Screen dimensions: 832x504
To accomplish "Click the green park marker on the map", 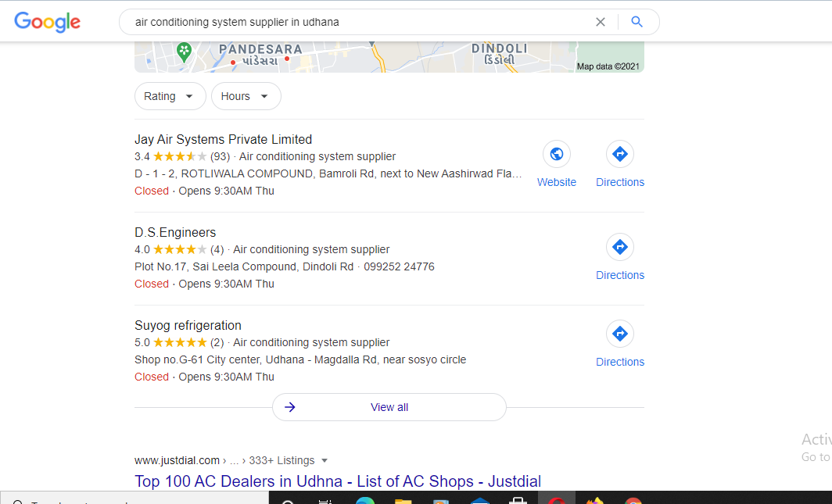I will (184, 52).
